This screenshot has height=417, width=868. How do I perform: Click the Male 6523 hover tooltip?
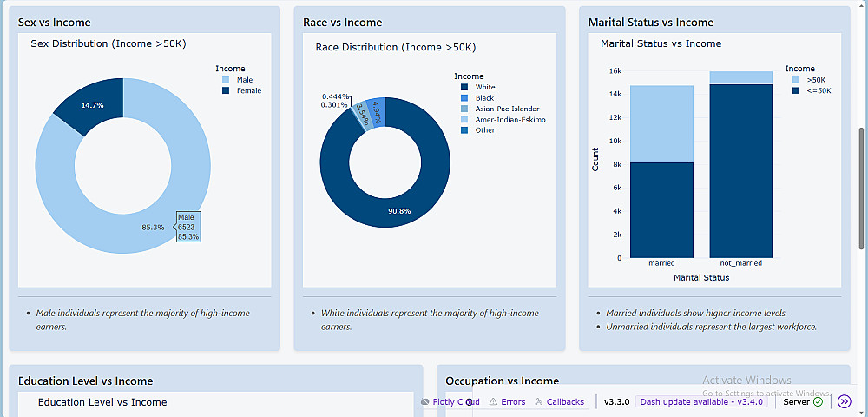[x=188, y=227]
